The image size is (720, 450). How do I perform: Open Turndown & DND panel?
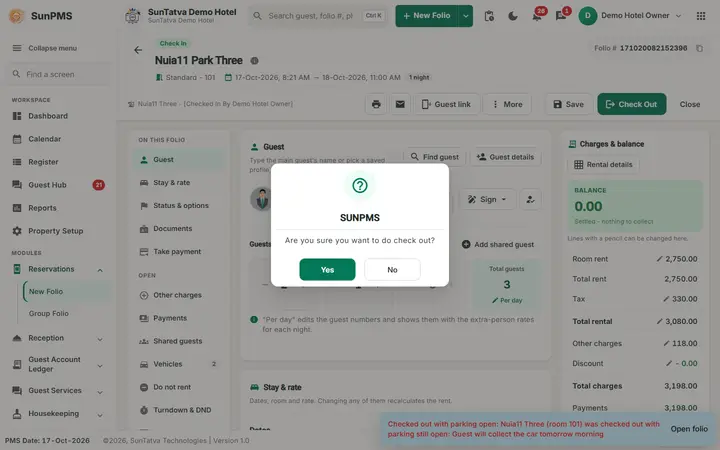coord(179,410)
